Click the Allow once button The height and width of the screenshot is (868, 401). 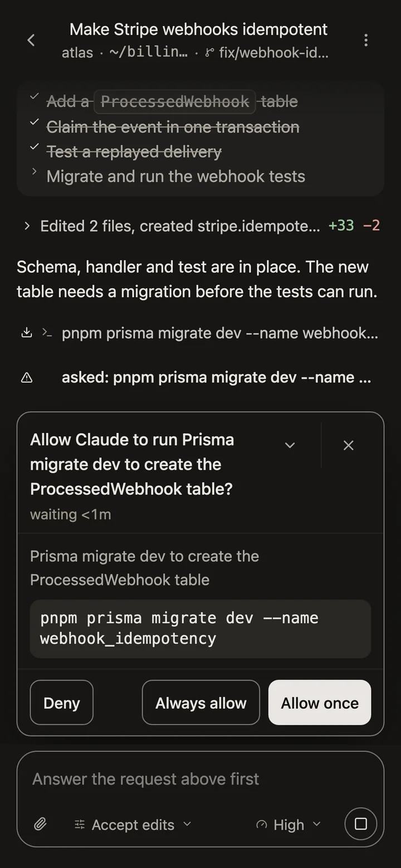[x=320, y=703]
